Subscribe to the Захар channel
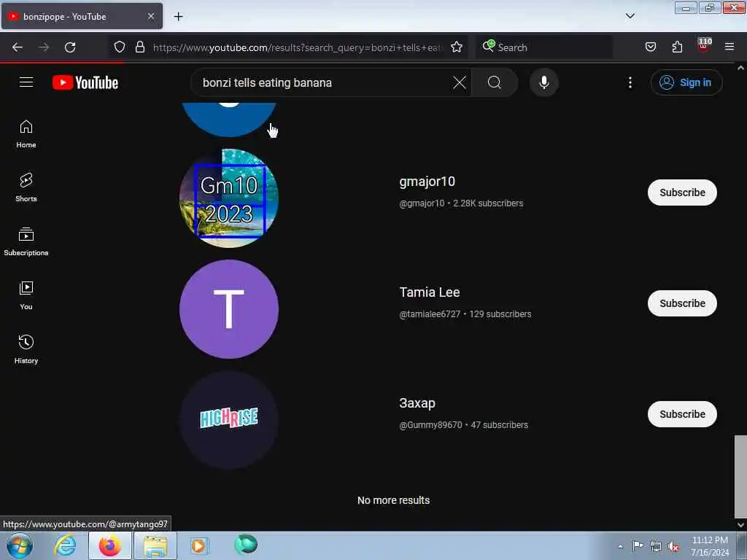 682,414
